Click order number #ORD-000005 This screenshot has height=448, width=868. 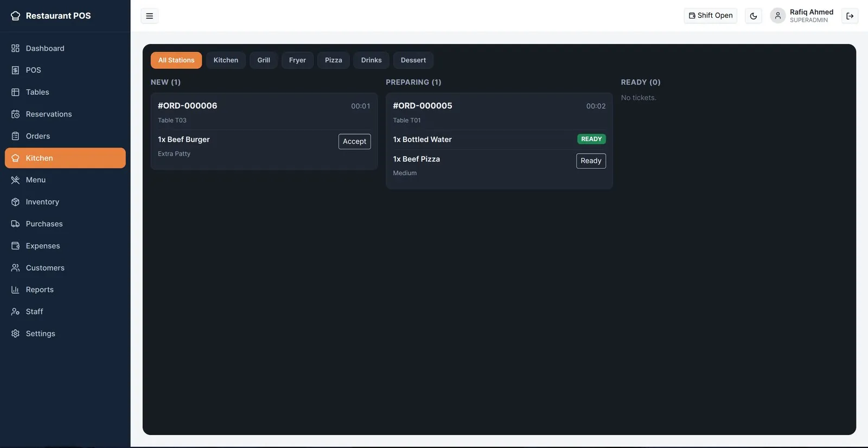423,106
